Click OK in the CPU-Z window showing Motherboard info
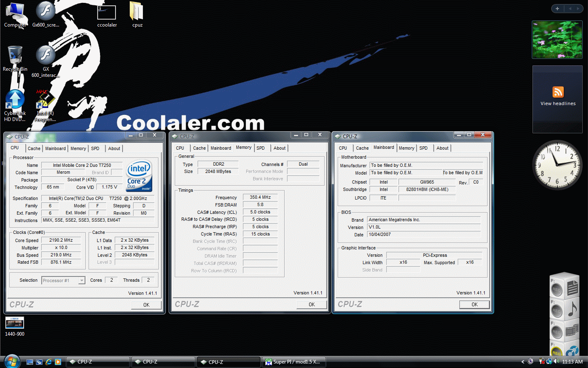This screenshot has height=368, width=588. 474,305
